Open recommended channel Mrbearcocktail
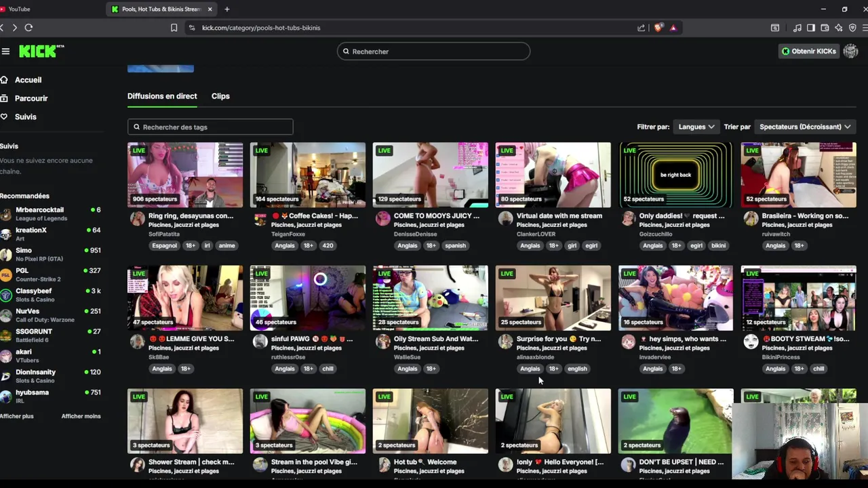Viewport: 868px width, 488px height. [50, 213]
